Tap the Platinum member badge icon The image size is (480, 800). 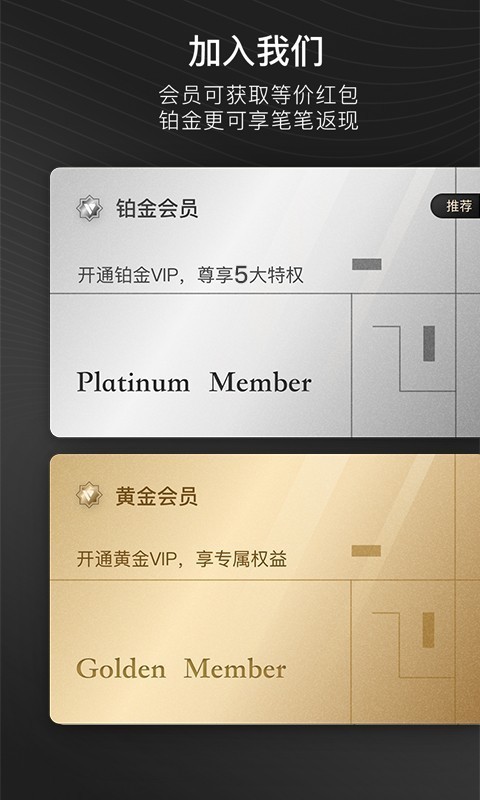(89, 208)
